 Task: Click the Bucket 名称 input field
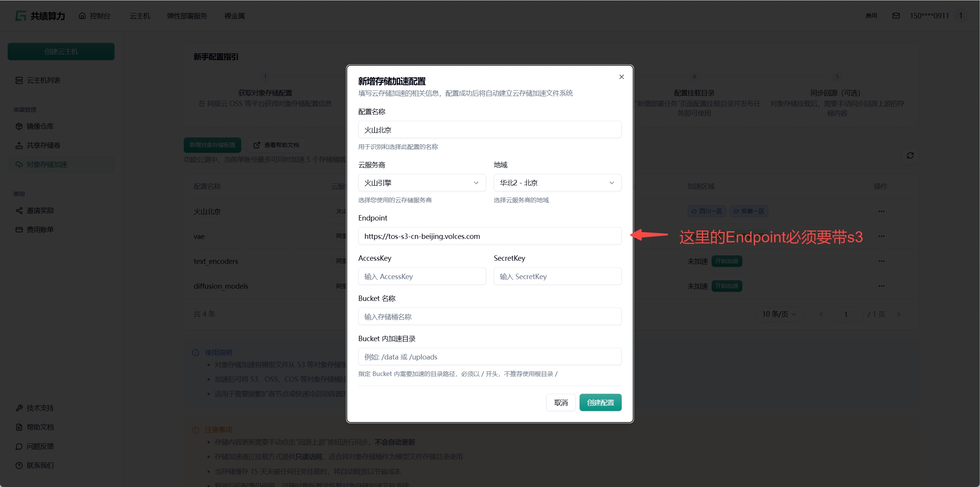[489, 317]
